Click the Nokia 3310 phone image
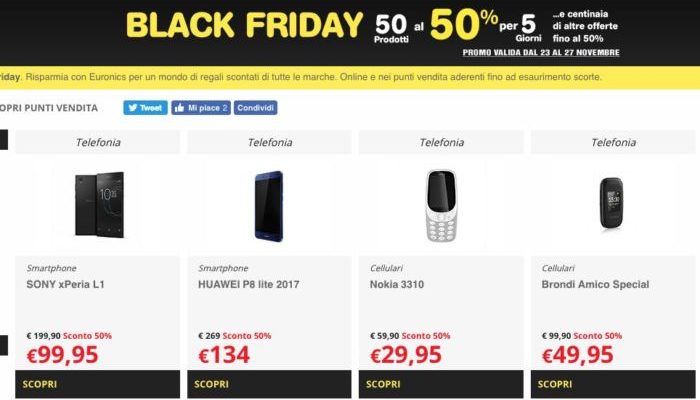 tap(441, 205)
